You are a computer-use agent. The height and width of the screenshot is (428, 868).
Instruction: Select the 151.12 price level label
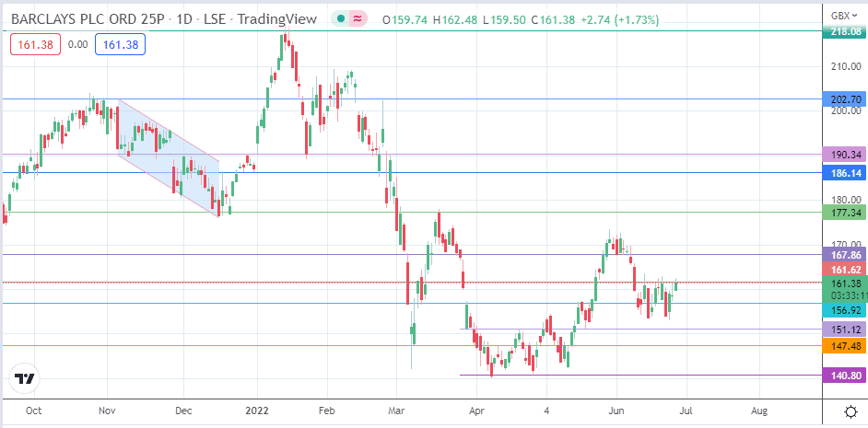(x=845, y=330)
